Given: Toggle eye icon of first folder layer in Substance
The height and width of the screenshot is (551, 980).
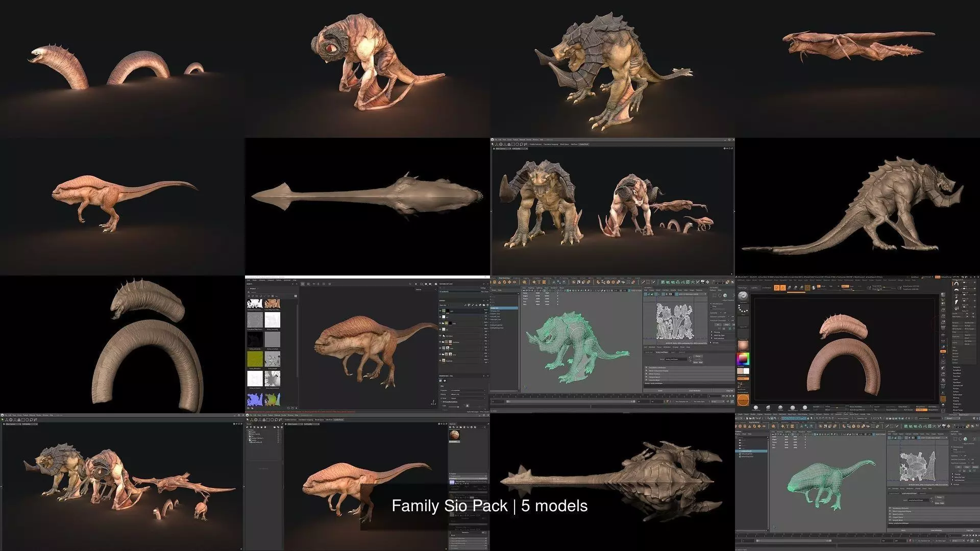Looking at the screenshot, I should click(440, 323).
